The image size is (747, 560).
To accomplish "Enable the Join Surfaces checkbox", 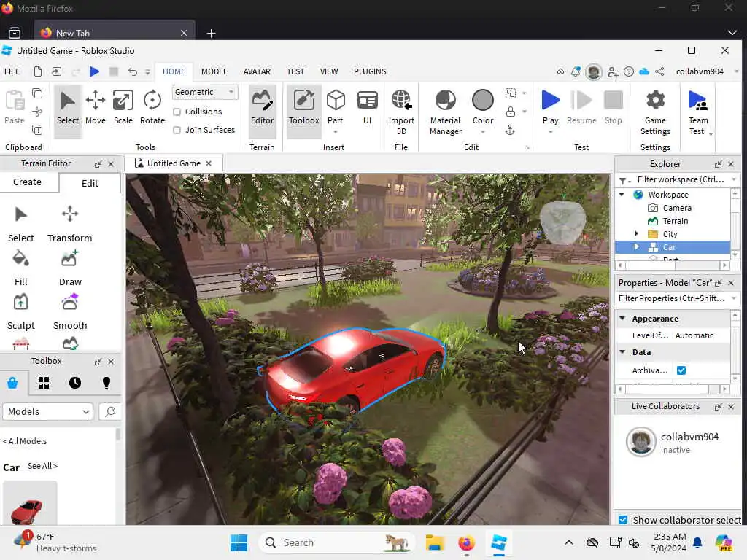I will pos(177,130).
